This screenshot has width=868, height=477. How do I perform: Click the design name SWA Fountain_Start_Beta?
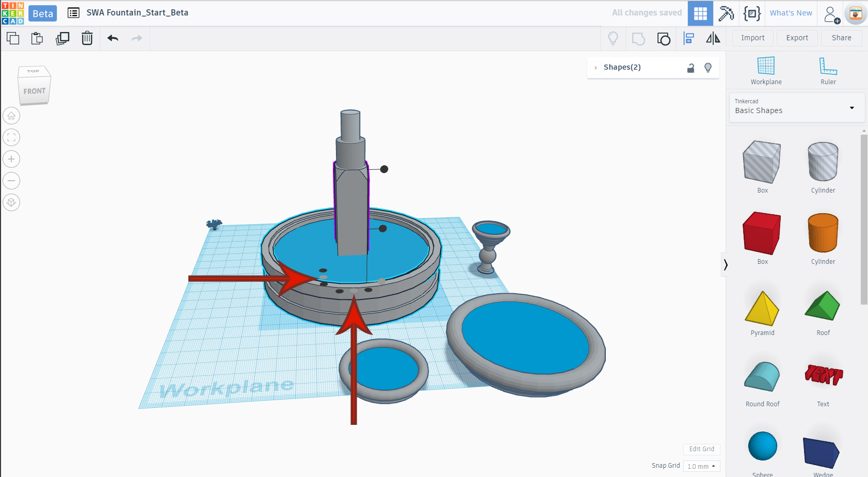coord(137,12)
